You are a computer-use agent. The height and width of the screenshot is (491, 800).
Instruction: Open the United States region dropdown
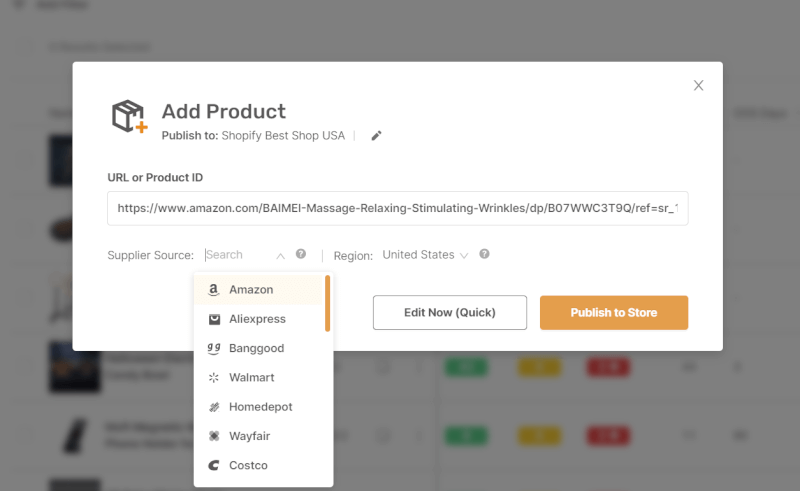pyautogui.click(x=425, y=255)
